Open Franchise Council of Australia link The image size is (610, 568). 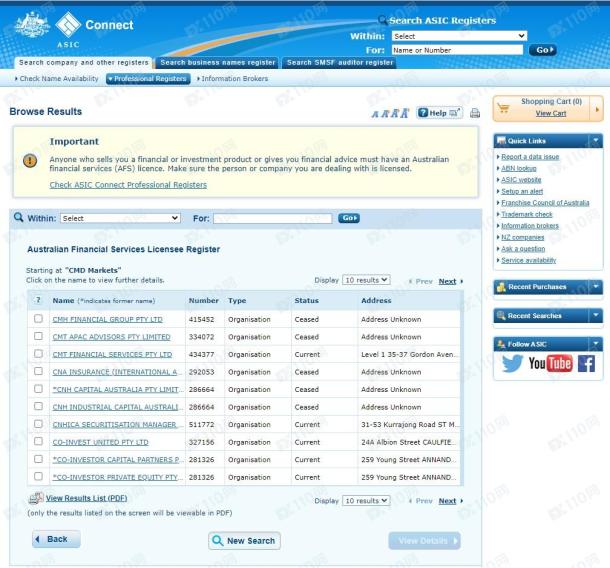[x=545, y=203]
